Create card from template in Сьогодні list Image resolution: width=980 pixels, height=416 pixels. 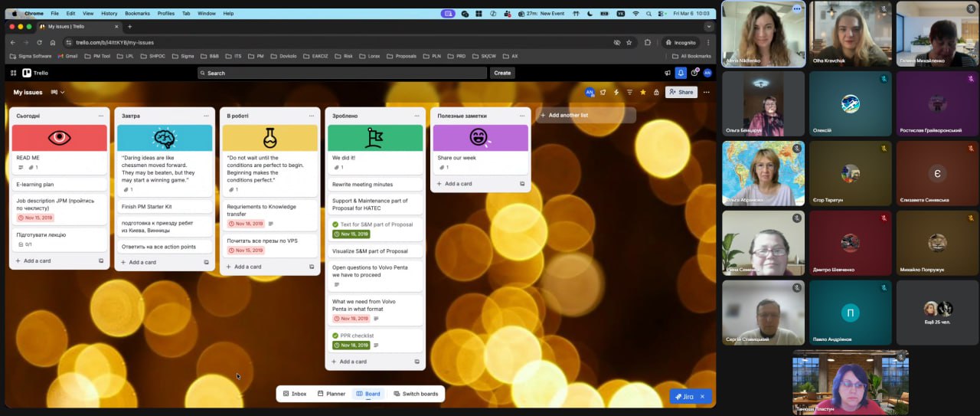(101, 260)
